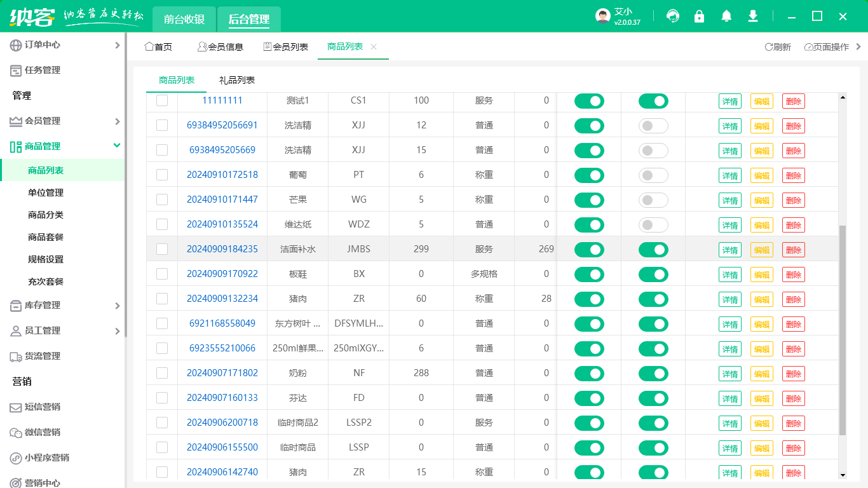Open 任务管理 in the sidebar

point(43,70)
